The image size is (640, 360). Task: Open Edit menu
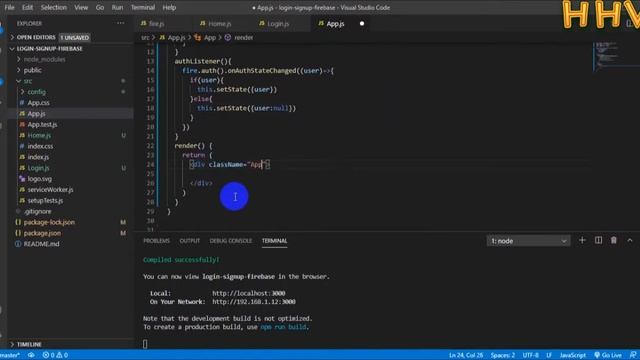coord(27,7)
